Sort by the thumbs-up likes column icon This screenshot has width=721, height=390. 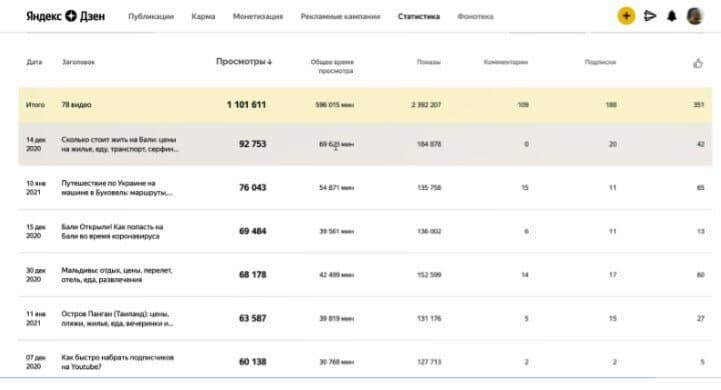(x=698, y=63)
